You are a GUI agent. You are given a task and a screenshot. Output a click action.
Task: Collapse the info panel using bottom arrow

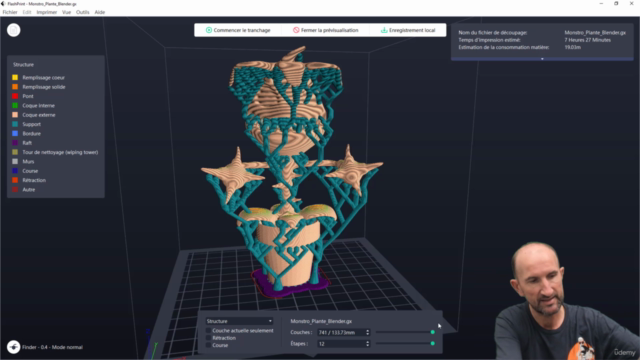[x=542, y=59]
